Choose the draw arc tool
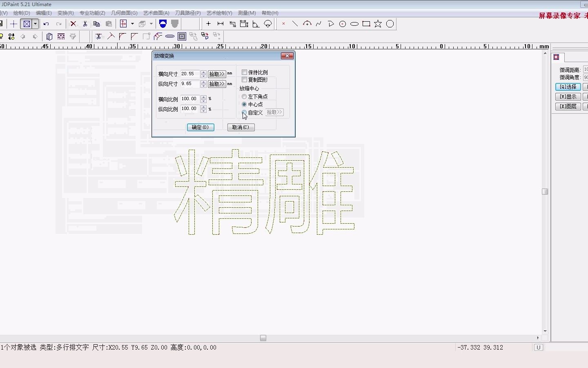 (x=307, y=24)
